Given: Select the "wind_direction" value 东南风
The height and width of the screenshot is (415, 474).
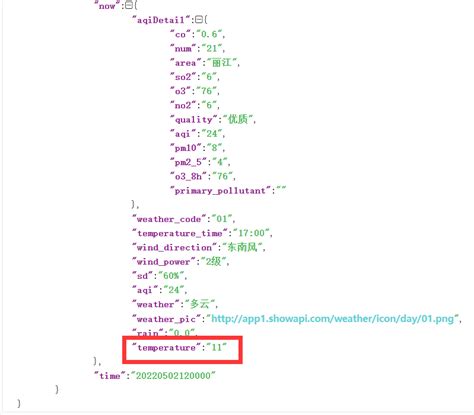Looking at the screenshot, I should tap(242, 247).
